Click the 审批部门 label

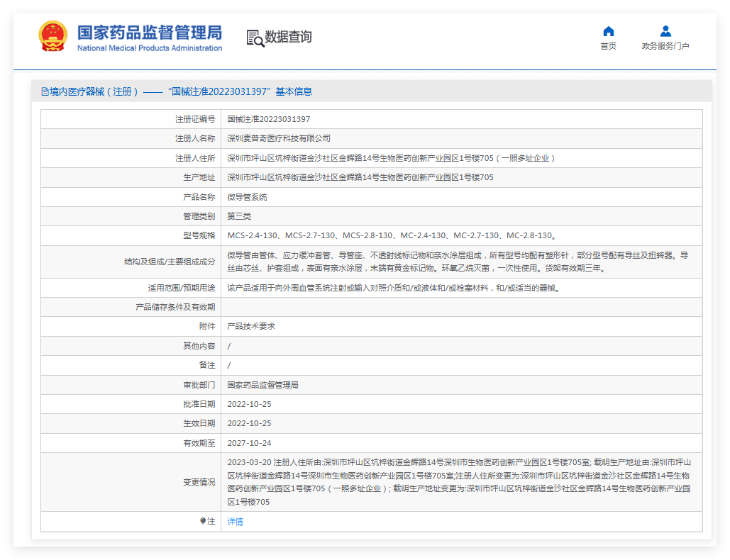(x=199, y=385)
